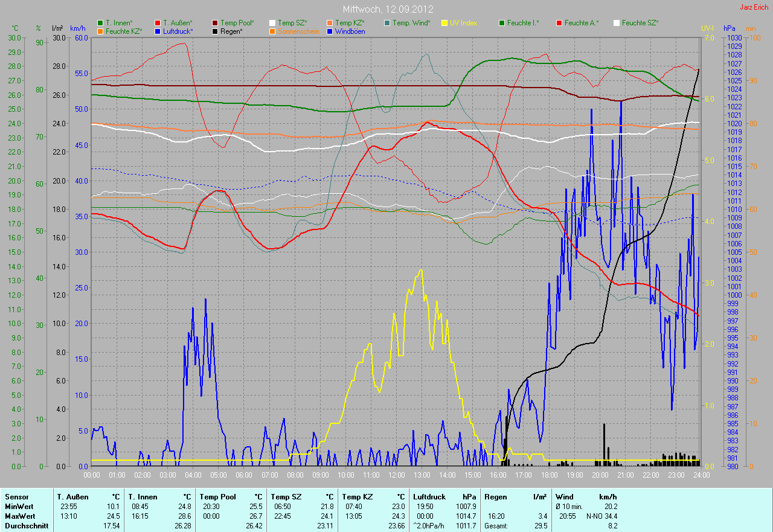Click the yellow UV Index legend square

444,23
